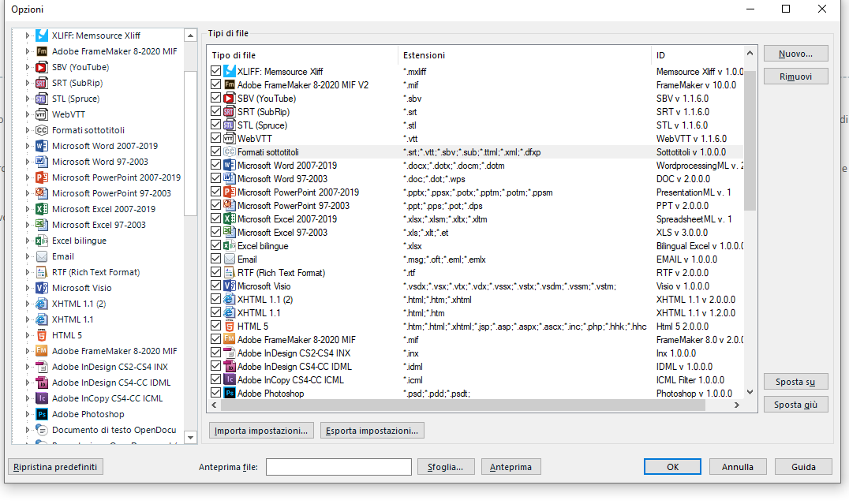Click the Excel bilingue icon in the list
Screen dimensions: 849x504
(x=230, y=246)
